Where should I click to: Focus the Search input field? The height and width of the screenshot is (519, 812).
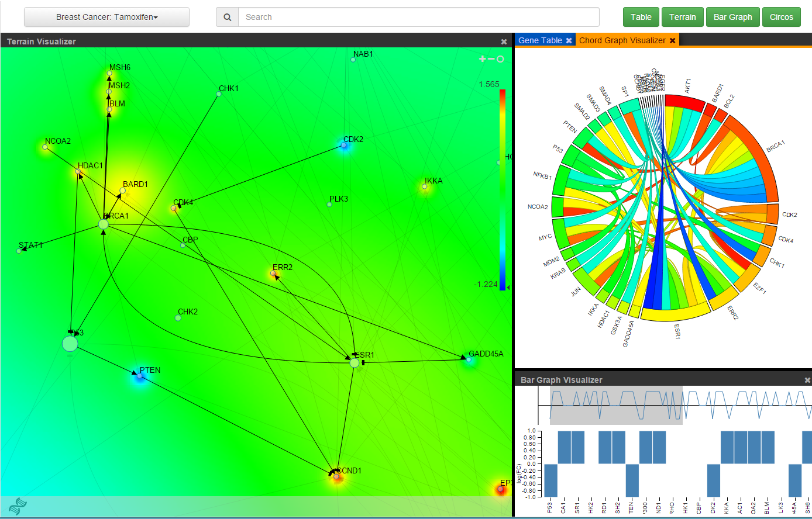[419, 17]
